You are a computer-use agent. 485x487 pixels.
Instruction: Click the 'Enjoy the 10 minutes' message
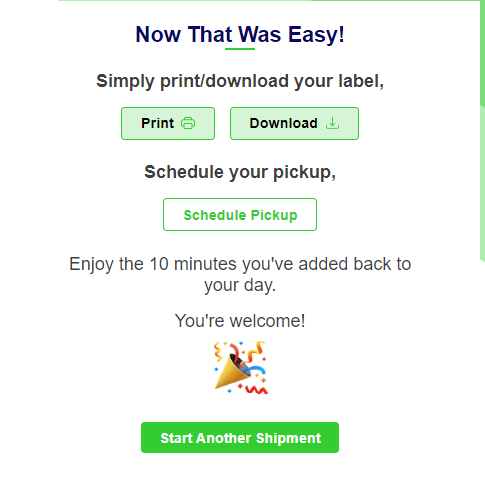tap(240, 274)
